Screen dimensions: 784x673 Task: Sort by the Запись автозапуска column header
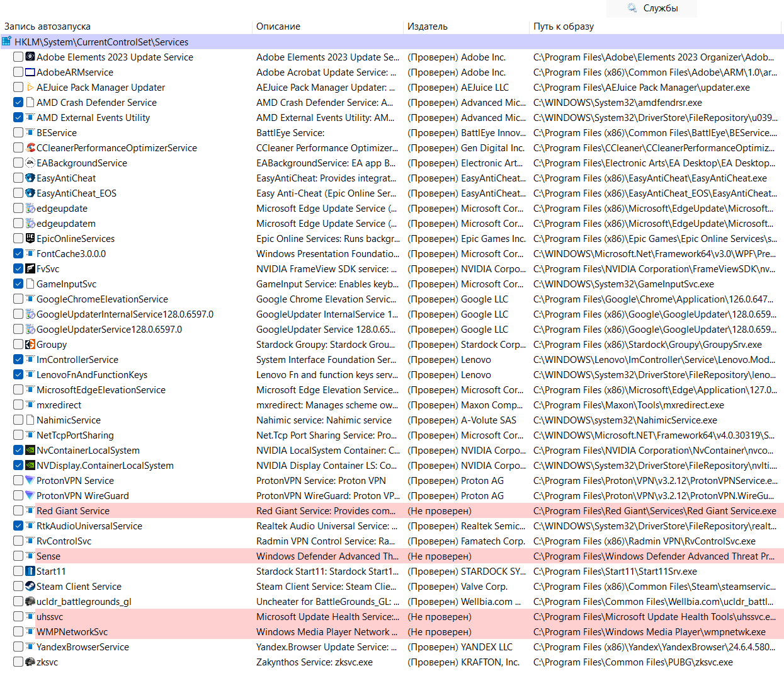point(47,26)
